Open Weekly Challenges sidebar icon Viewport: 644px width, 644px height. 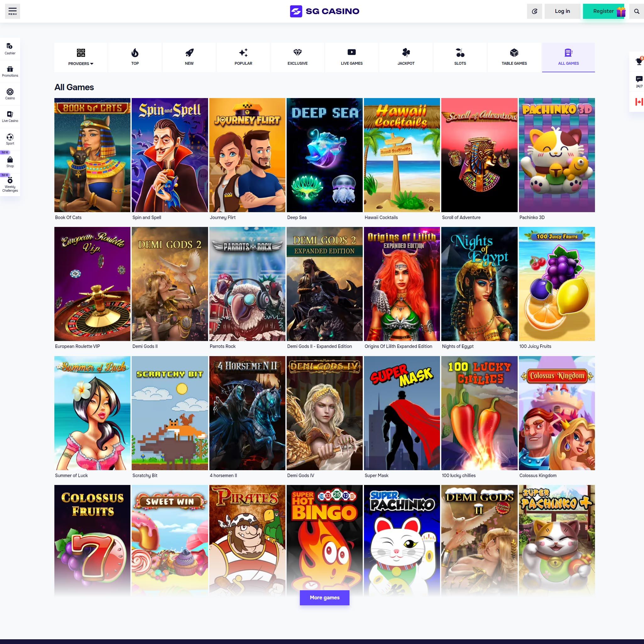[10, 184]
